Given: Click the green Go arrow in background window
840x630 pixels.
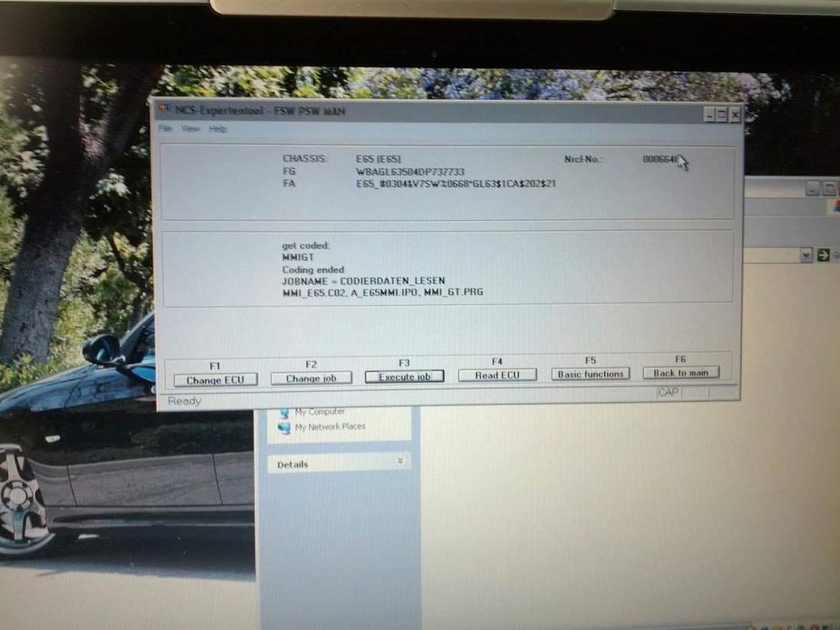Looking at the screenshot, I should [x=823, y=255].
